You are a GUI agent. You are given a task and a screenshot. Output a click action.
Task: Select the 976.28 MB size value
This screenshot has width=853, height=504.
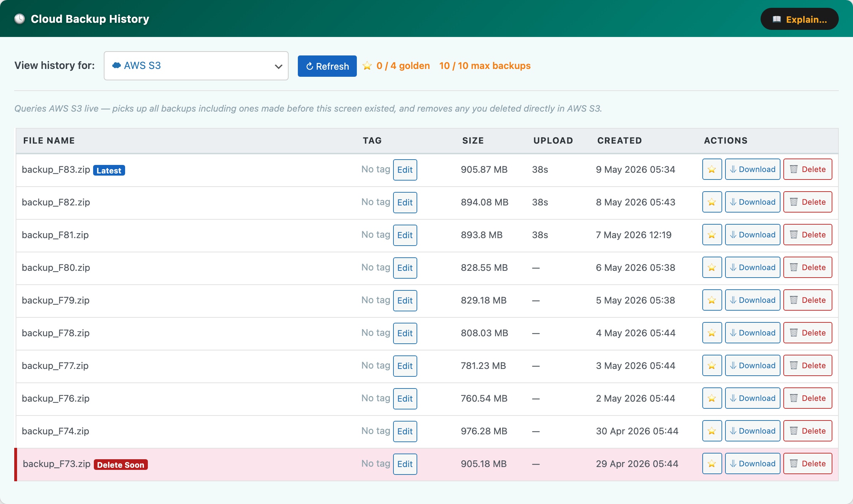484,431
